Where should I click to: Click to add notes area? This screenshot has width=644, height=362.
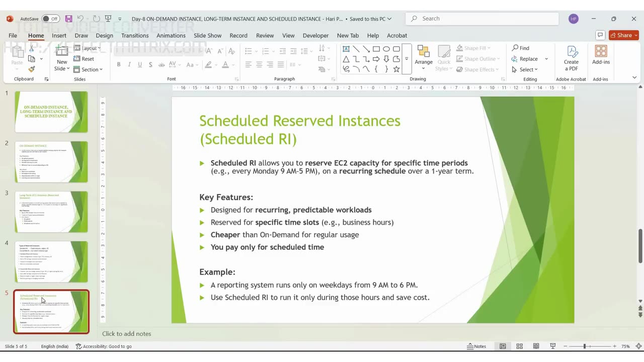(126, 333)
